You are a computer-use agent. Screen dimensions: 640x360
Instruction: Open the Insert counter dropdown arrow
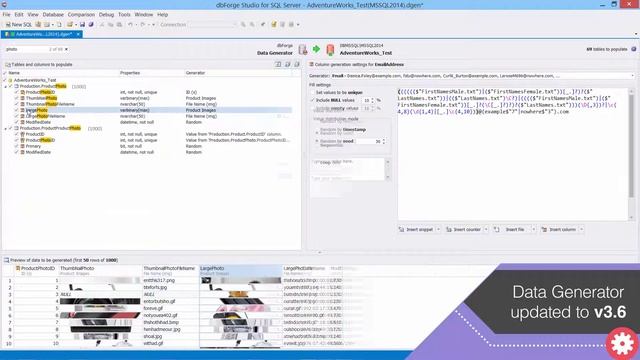coord(486,229)
